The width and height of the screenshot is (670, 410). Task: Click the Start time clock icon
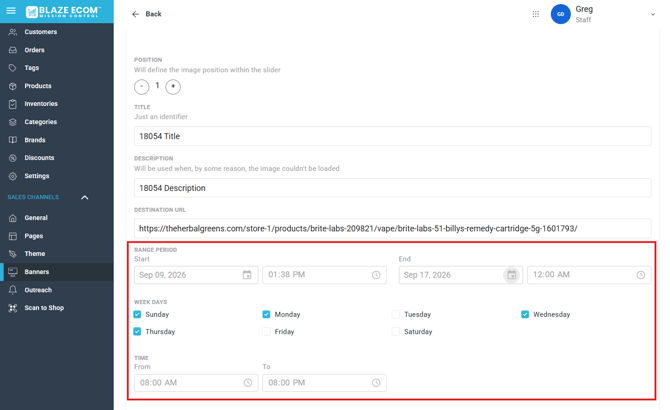coord(376,275)
